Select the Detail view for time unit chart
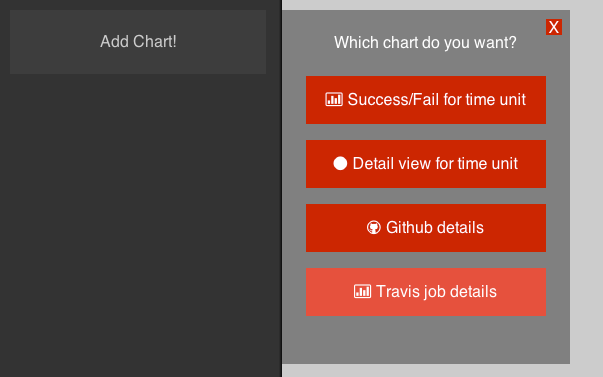The width and height of the screenshot is (603, 377). [426, 164]
